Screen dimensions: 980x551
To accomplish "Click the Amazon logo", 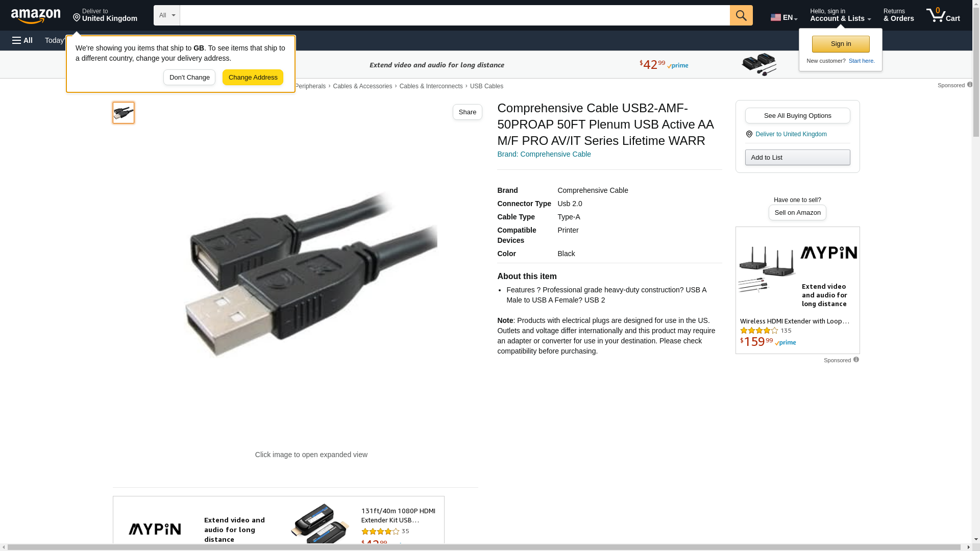I will pyautogui.click(x=36, y=16).
